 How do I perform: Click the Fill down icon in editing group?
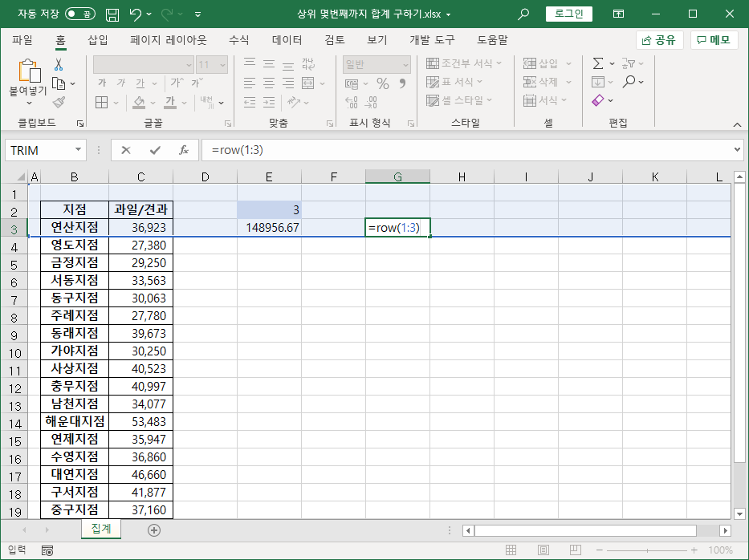click(598, 82)
